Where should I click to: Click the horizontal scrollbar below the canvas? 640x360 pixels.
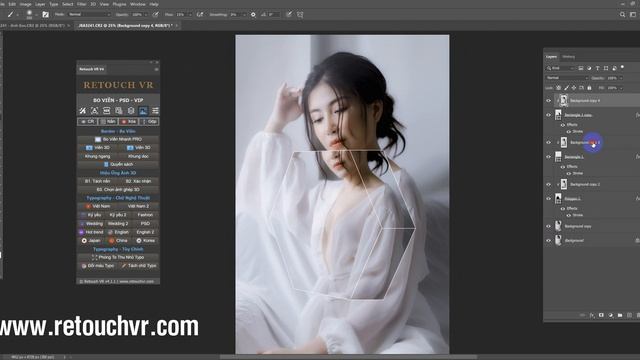coord(348,357)
